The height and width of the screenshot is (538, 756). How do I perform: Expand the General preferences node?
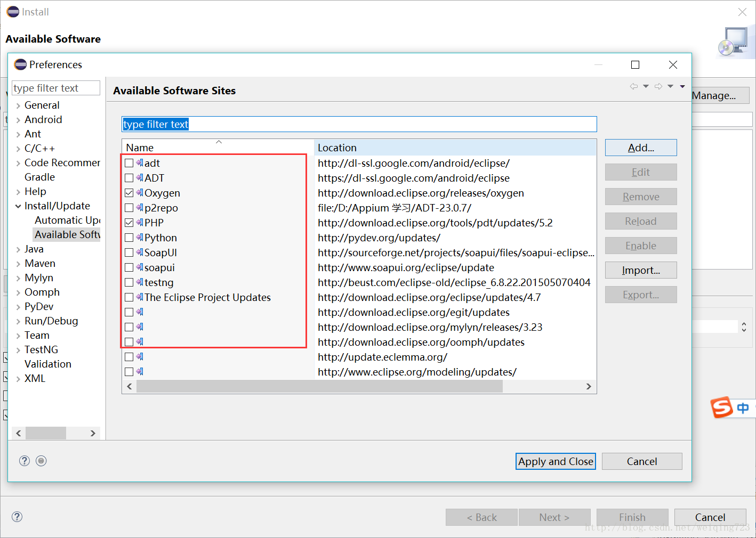click(18, 105)
